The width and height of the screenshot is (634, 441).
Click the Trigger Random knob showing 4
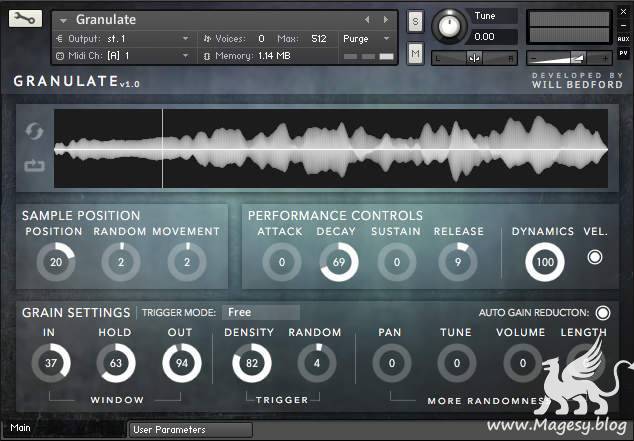point(317,363)
